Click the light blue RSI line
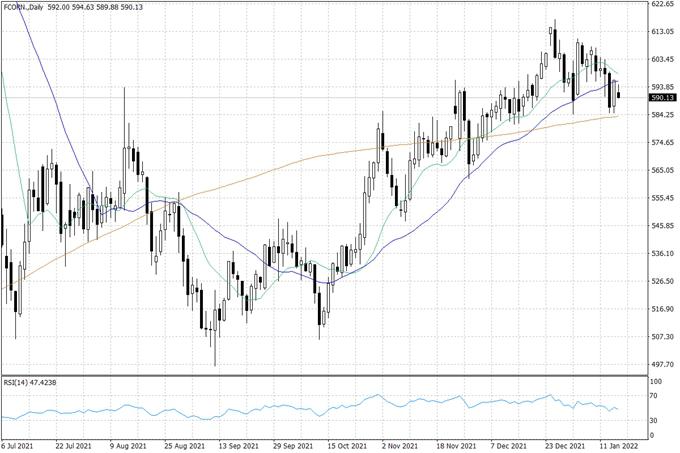The height and width of the screenshot is (453, 680). click(x=300, y=408)
